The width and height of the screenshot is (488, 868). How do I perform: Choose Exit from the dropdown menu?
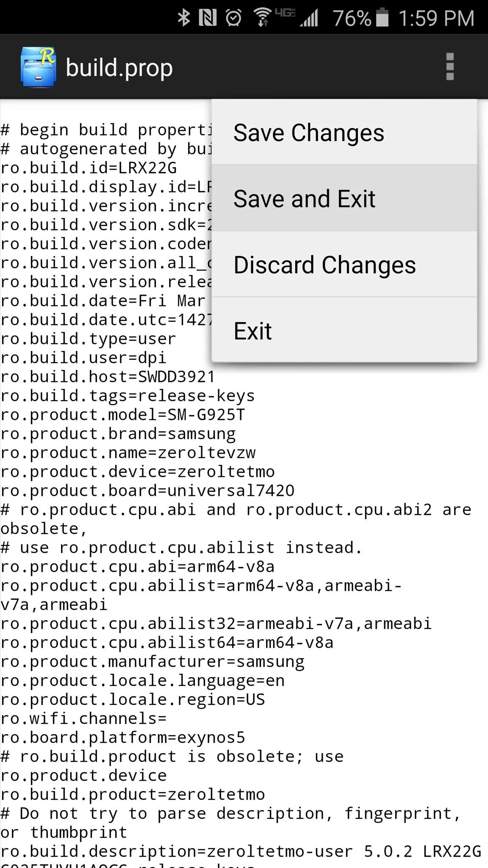pos(344,330)
